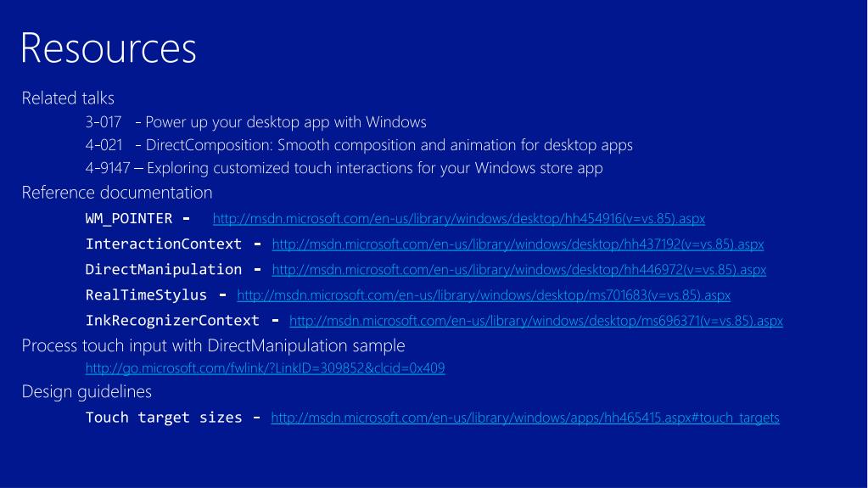Click the Design guidelines heading
Screen dimensions: 868x488
point(87,391)
